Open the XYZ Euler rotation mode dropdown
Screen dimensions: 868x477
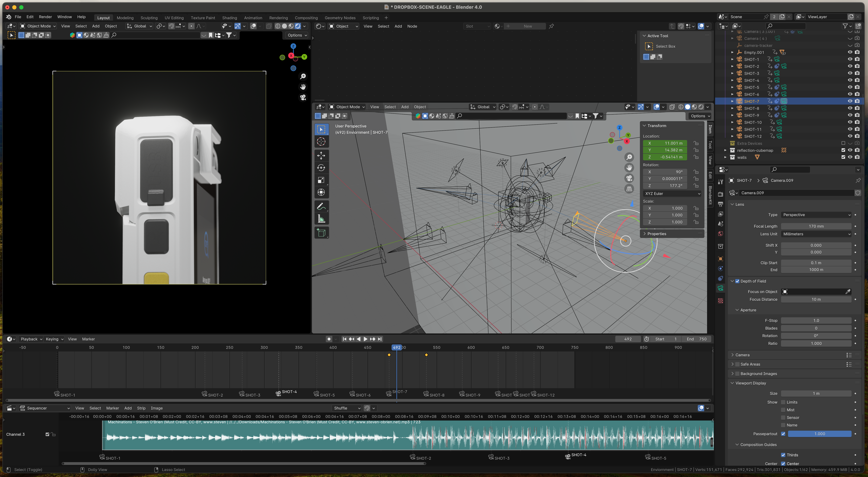pos(673,194)
